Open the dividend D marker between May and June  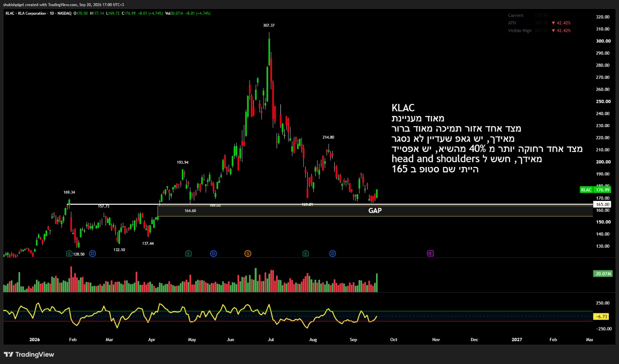pyautogui.click(x=214, y=253)
